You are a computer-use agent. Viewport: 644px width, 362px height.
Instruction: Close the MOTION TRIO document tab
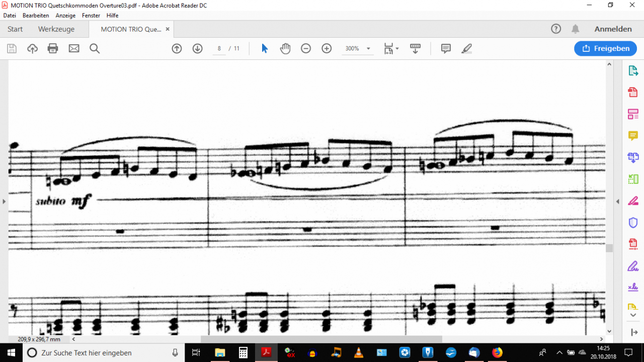[168, 29]
